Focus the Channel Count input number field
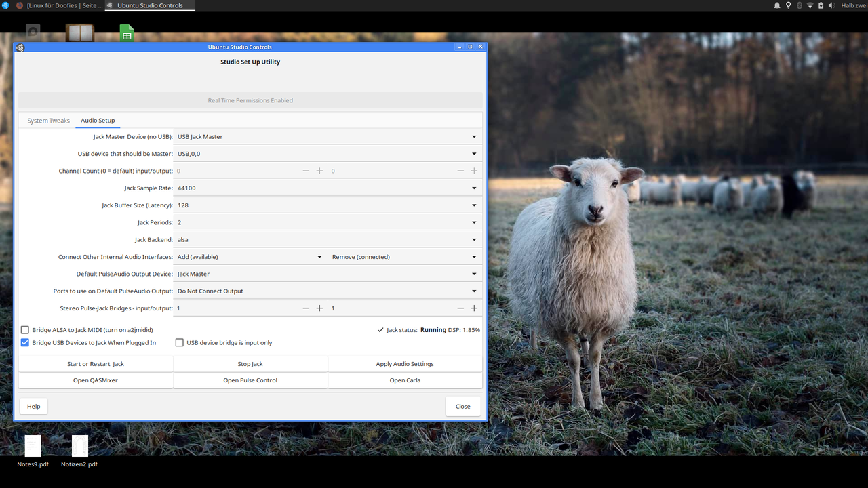Viewport: 868px width, 488px height. point(237,171)
